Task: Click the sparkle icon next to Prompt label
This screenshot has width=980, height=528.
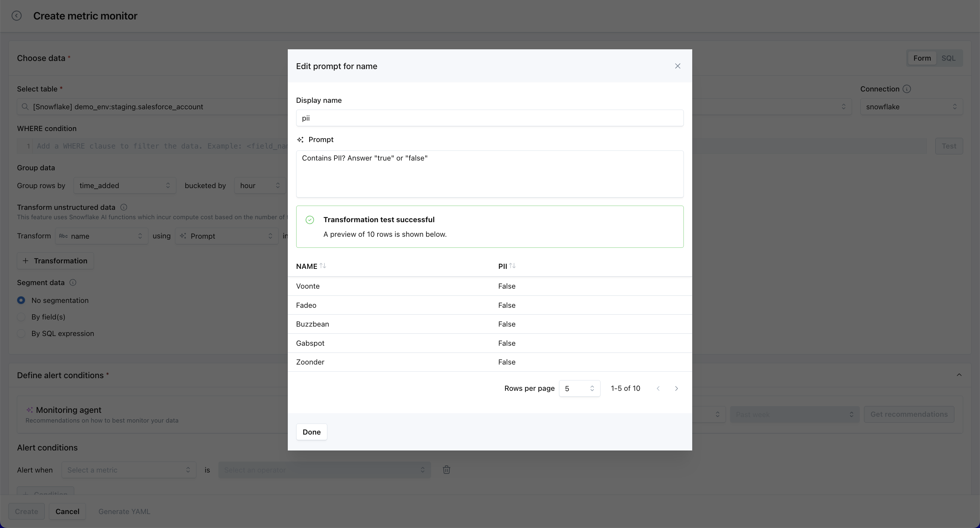Action: point(300,140)
